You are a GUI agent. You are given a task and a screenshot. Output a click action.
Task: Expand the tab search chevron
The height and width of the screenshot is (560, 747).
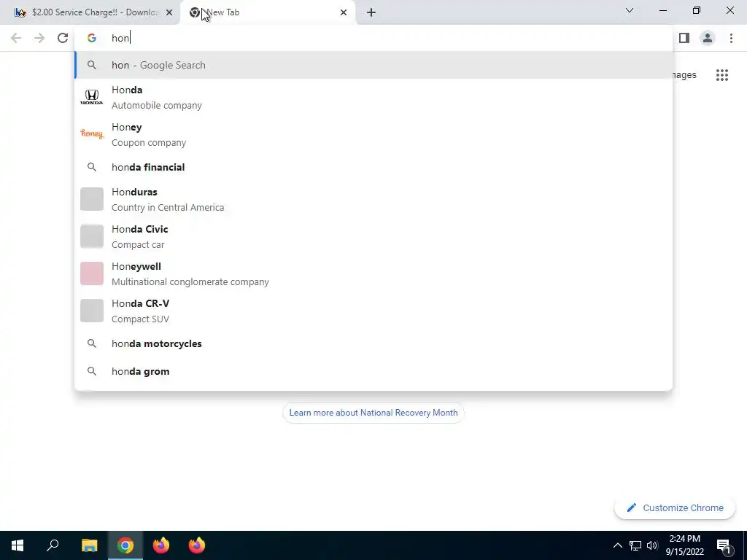pos(630,10)
